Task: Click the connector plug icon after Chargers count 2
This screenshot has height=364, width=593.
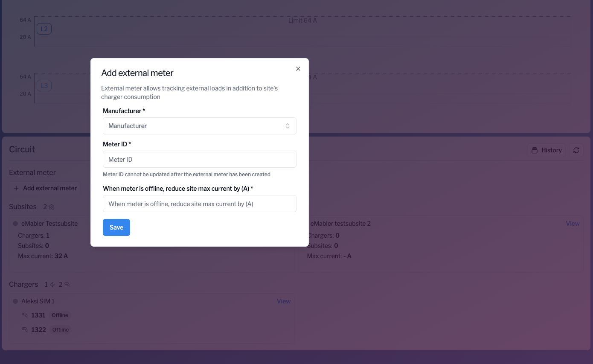Action: pyautogui.click(x=67, y=284)
